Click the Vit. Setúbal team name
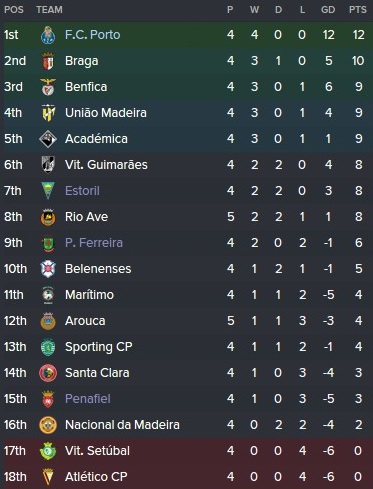This screenshot has width=373, height=489. tap(97, 451)
